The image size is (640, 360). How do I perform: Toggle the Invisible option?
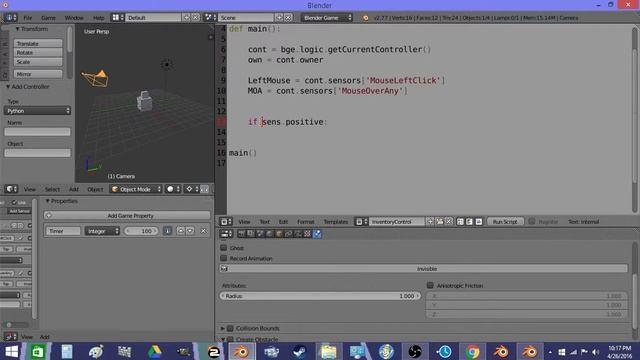(423, 269)
